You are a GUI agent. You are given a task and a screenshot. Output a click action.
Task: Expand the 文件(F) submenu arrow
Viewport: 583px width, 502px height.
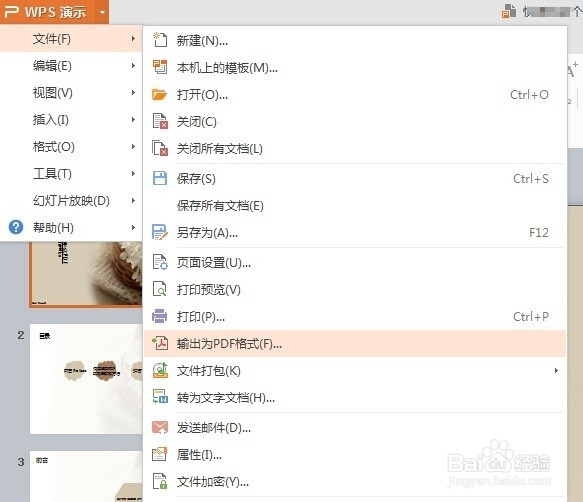coord(133,38)
